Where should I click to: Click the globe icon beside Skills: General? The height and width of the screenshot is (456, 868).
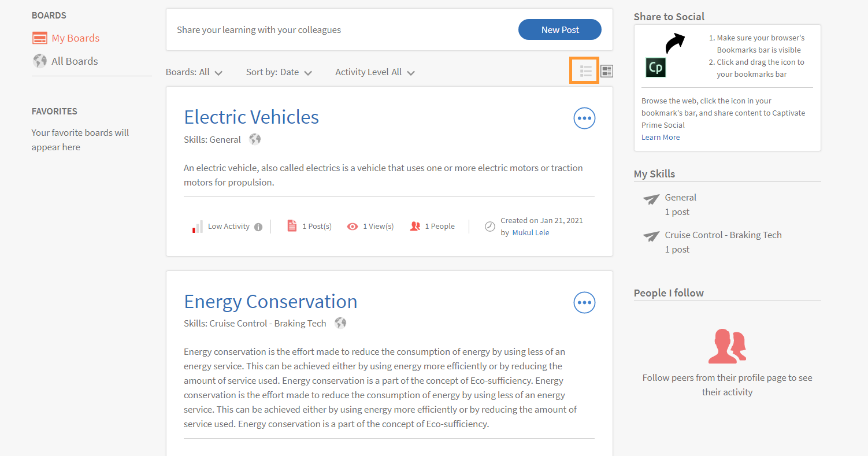coord(255,139)
